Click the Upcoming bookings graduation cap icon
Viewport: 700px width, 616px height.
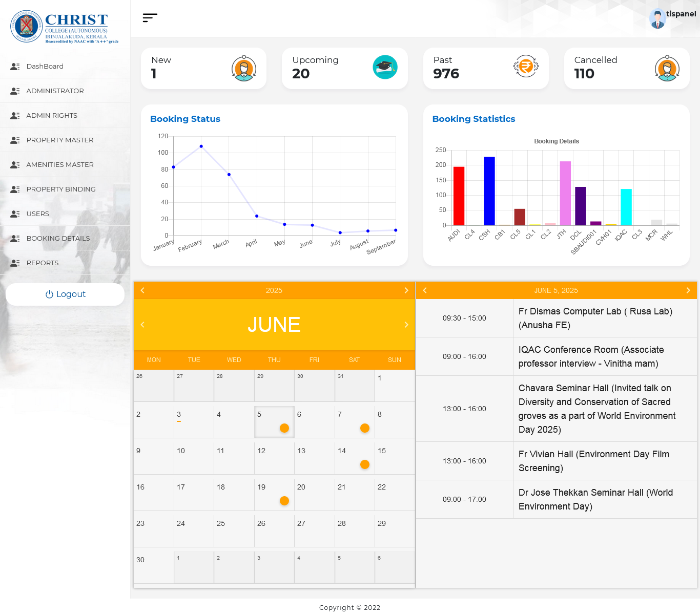[x=385, y=67]
